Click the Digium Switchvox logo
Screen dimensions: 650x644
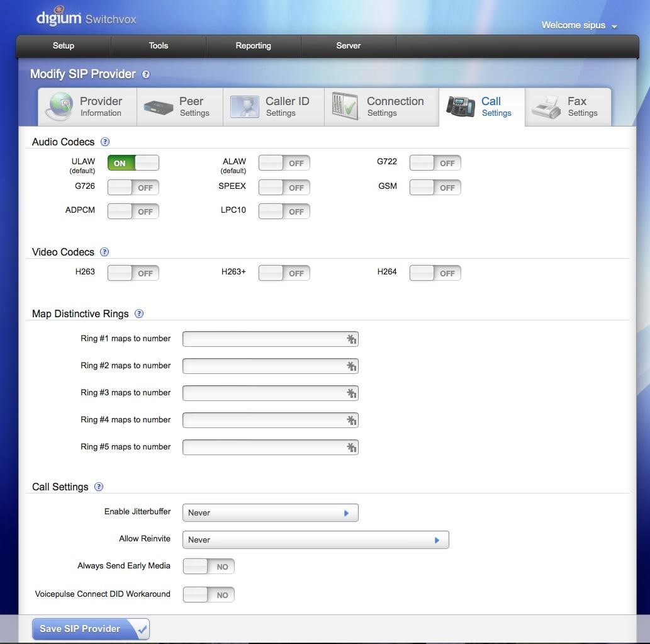(86, 17)
